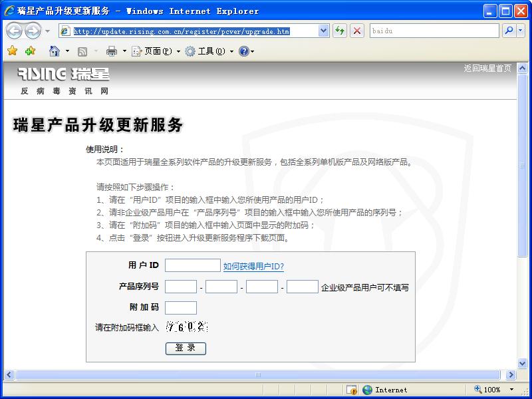Expand the zoom level dropdown arrow
This screenshot has width=532, height=399.
[511, 390]
